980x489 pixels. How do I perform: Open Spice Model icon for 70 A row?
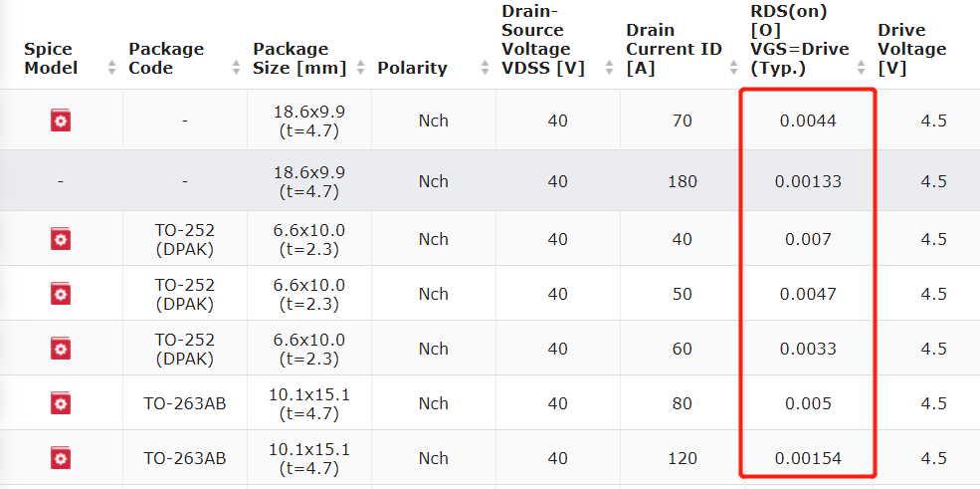(61, 121)
